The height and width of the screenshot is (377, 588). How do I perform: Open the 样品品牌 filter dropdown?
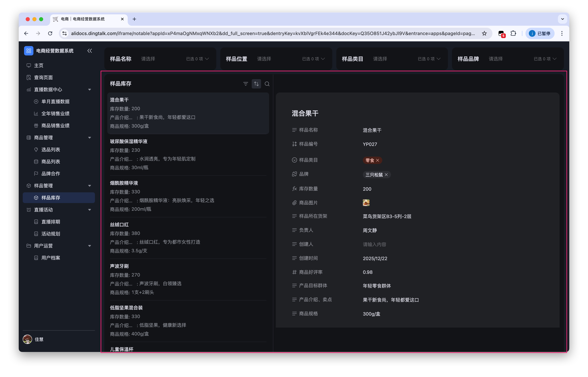coord(508,59)
